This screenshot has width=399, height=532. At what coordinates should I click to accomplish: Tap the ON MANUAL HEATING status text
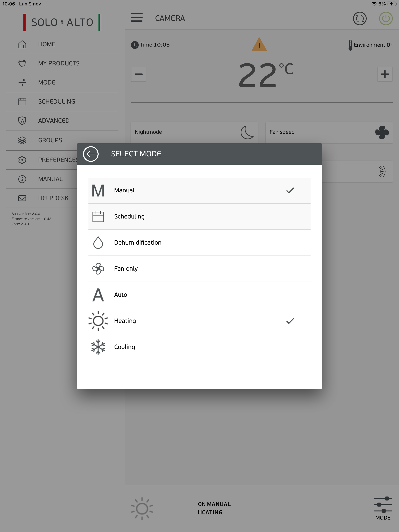[x=214, y=508]
